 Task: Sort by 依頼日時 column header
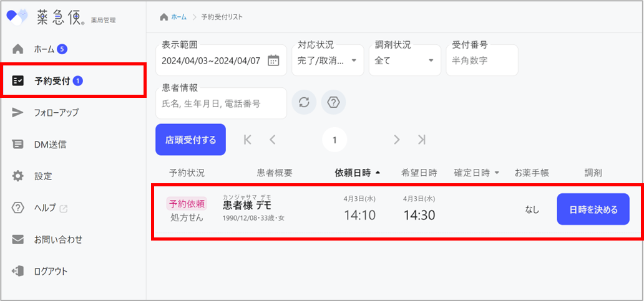358,173
